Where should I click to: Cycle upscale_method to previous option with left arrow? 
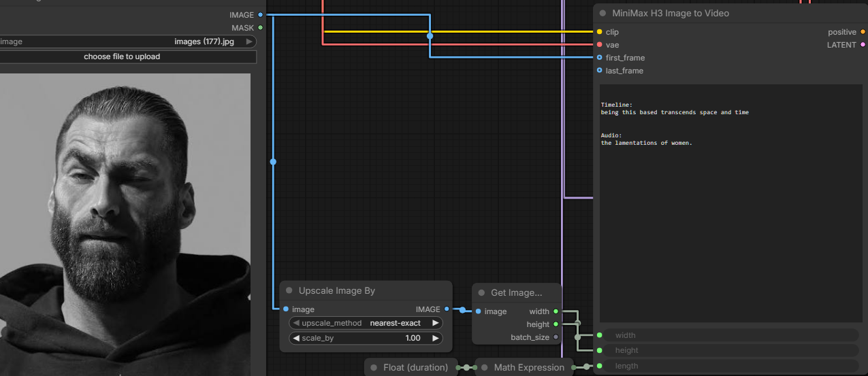coord(296,323)
